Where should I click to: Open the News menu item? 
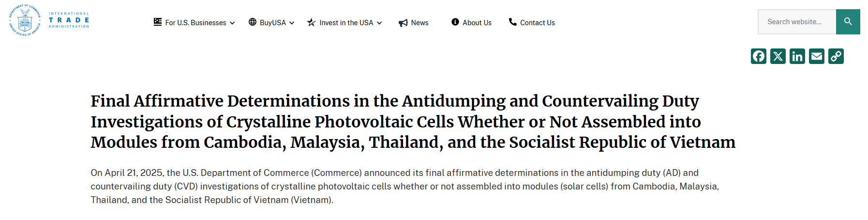[419, 23]
